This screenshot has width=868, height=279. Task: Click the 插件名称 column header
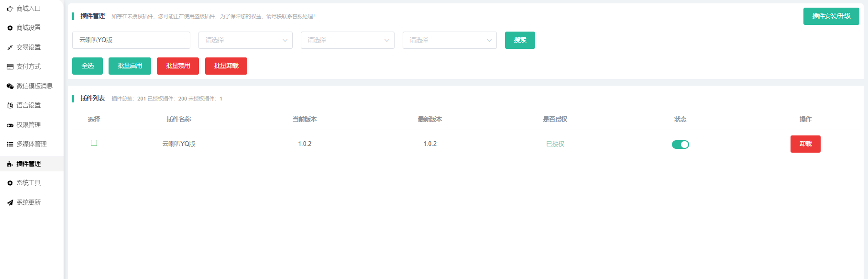(179, 119)
